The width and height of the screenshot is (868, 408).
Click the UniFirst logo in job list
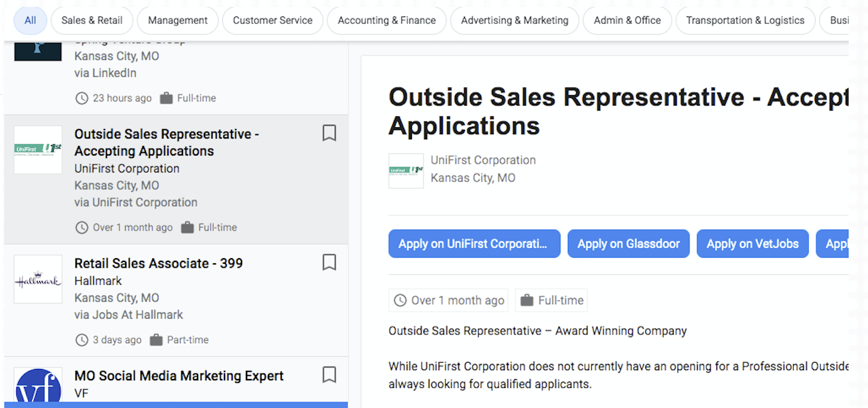pyautogui.click(x=38, y=150)
